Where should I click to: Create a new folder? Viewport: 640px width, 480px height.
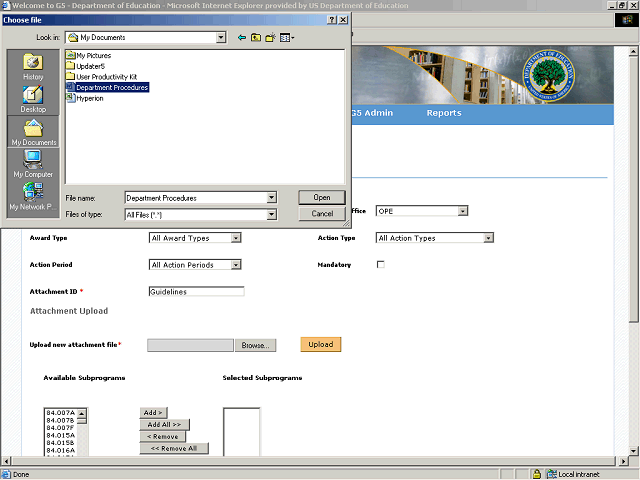click(x=270, y=38)
